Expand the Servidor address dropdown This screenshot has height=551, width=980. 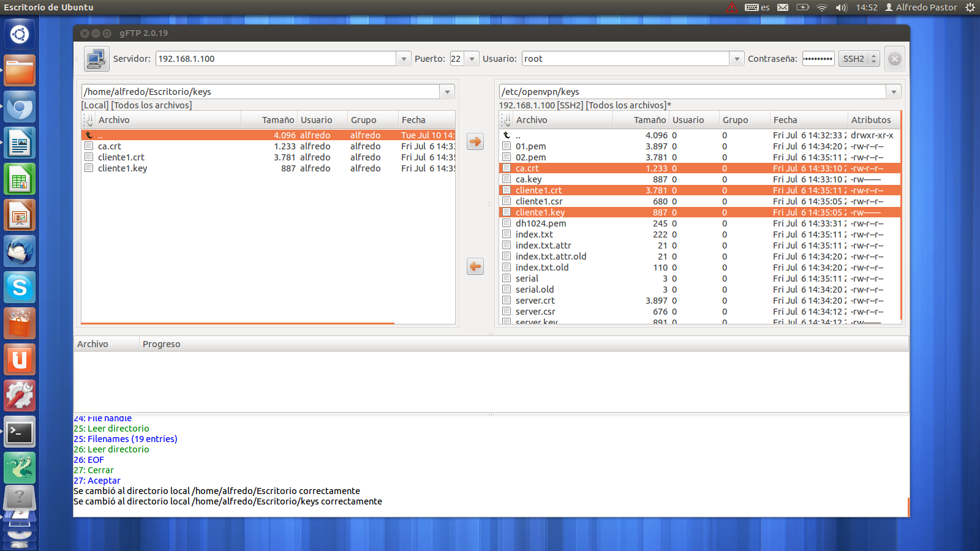pyautogui.click(x=404, y=59)
